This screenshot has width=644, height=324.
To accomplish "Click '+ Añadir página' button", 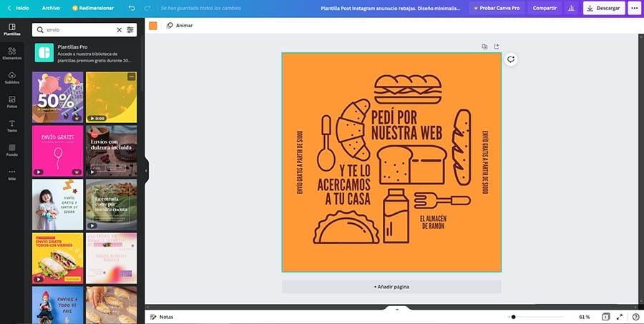I will pyautogui.click(x=391, y=287).
